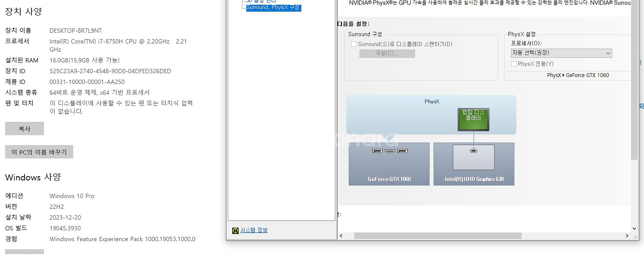This screenshot has height=279, width=644.
Task: Click the system info icon beside 시스템 정보
Action: coord(235,230)
